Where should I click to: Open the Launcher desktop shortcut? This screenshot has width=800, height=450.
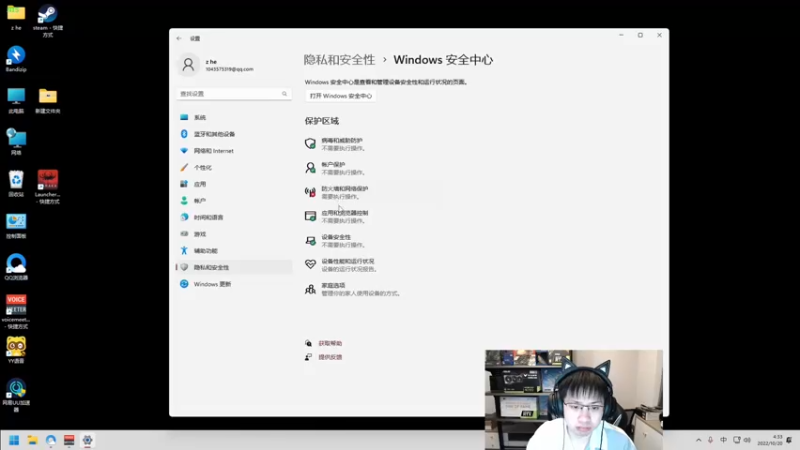click(x=47, y=187)
